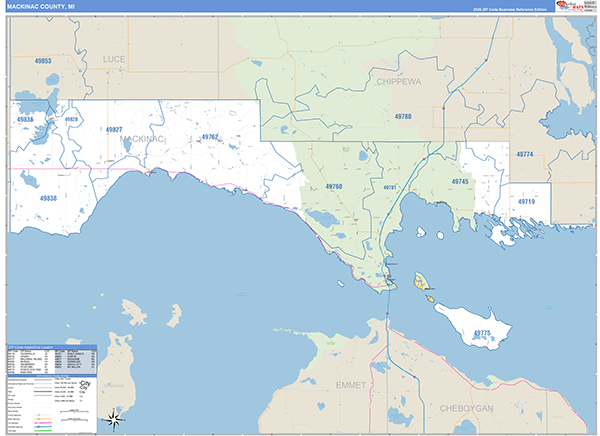Select ZIP code label 49762
Viewport: 600px width, 436px height.
click(210, 137)
